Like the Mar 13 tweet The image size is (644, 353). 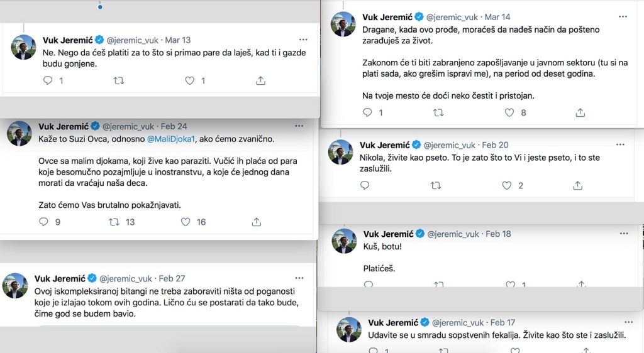coord(190,80)
